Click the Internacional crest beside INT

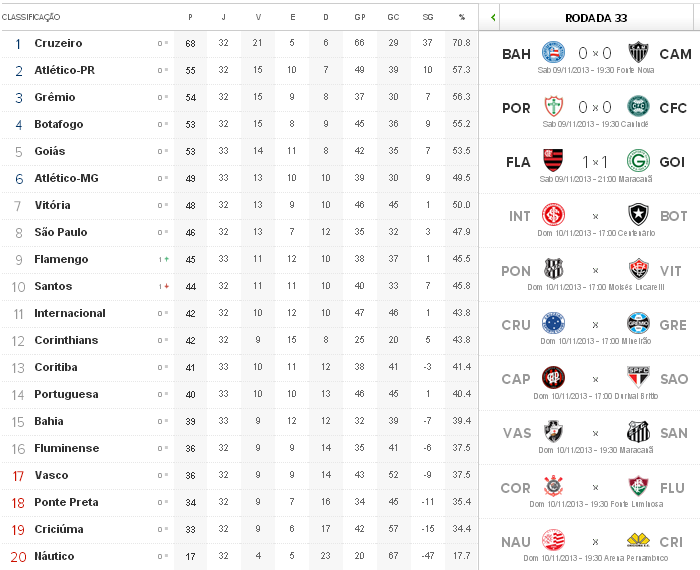pyautogui.click(x=552, y=215)
